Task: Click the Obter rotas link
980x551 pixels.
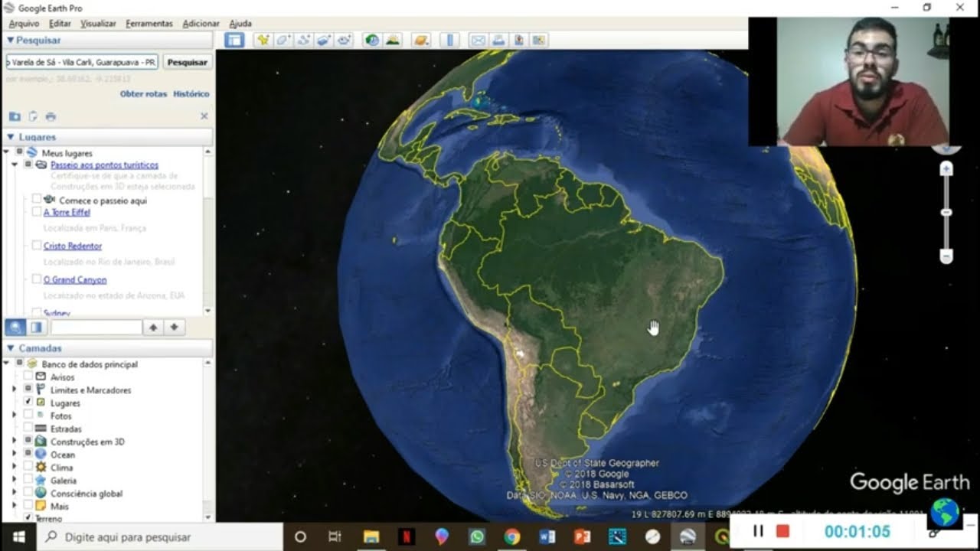Action: (143, 94)
